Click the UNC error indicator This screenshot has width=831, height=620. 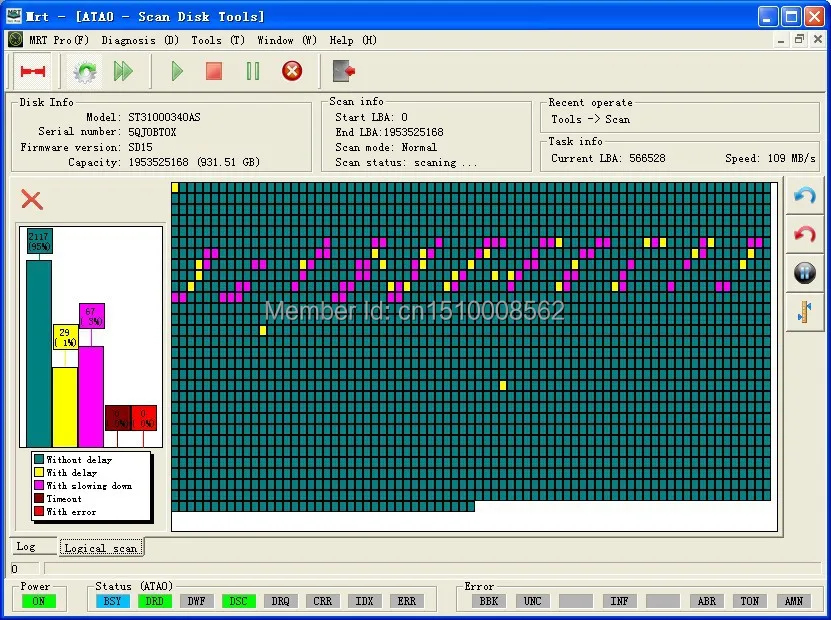532,601
